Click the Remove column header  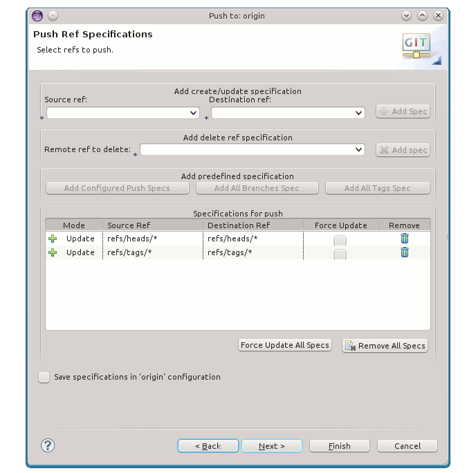coord(404,225)
